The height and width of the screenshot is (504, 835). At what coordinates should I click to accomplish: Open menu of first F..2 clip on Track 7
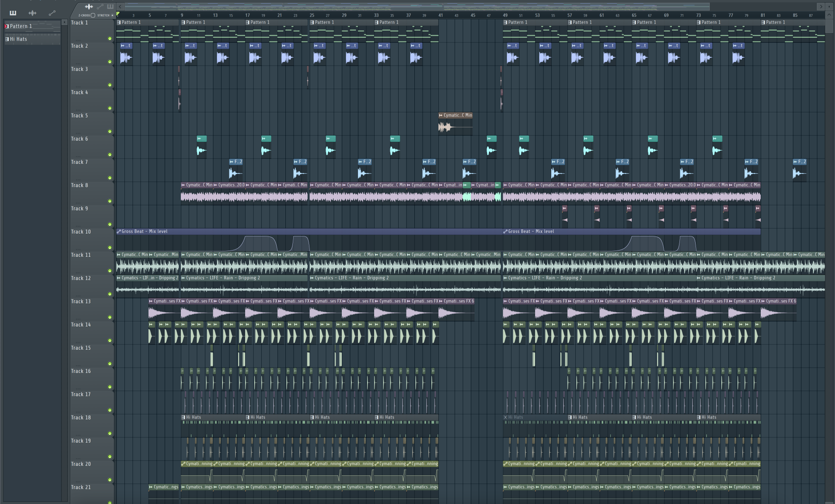pos(232,162)
